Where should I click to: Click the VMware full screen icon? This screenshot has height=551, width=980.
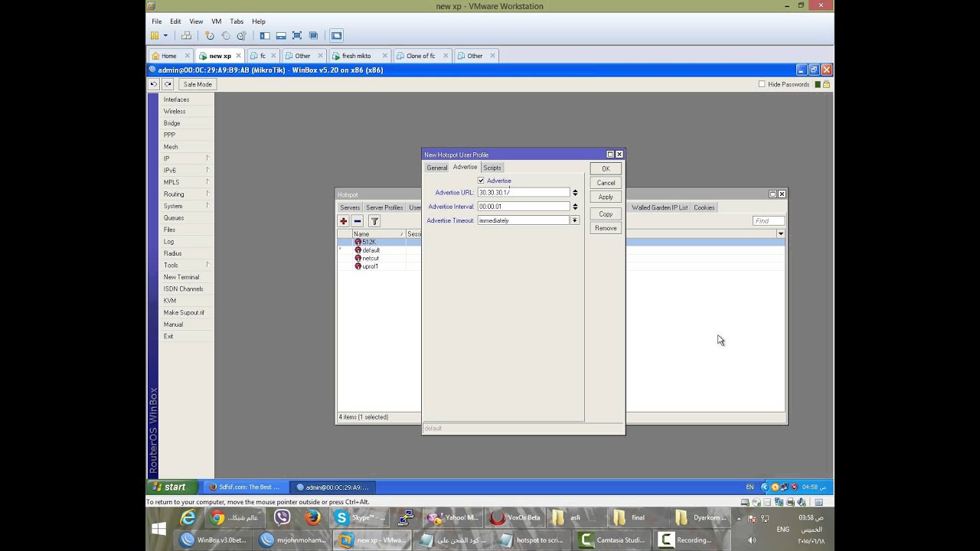click(297, 35)
